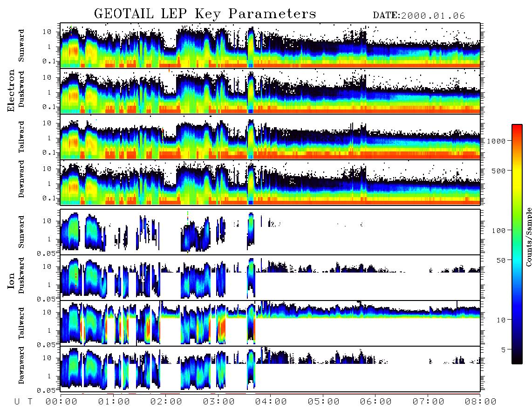This screenshot has width=532, height=410.
Task: Click the Electron Tailward spectrogram plot
Action: tap(270, 137)
